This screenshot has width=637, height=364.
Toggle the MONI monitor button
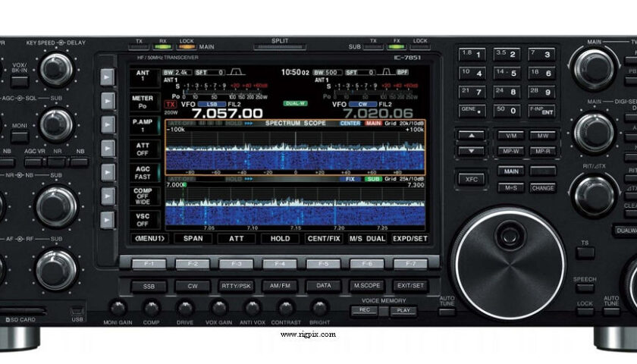click(19, 136)
